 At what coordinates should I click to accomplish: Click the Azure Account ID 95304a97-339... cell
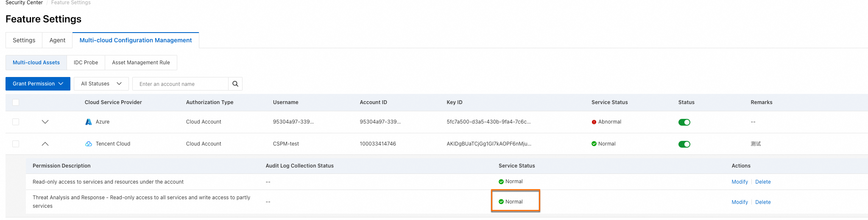[380, 122]
